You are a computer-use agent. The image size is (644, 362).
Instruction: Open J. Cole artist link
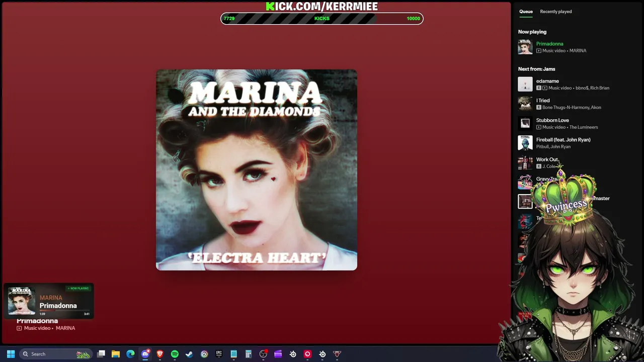pyautogui.click(x=549, y=166)
